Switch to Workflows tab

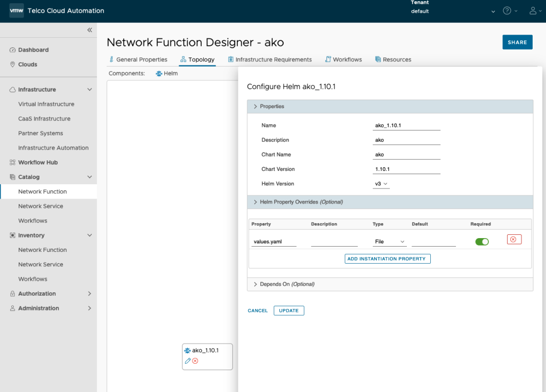[x=343, y=60]
